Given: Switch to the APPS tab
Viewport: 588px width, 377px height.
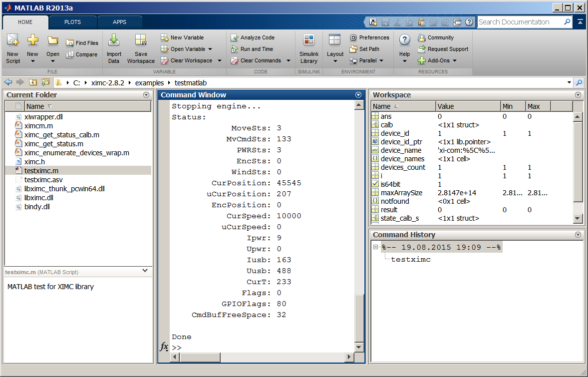Looking at the screenshot, I should click(120, 22).
